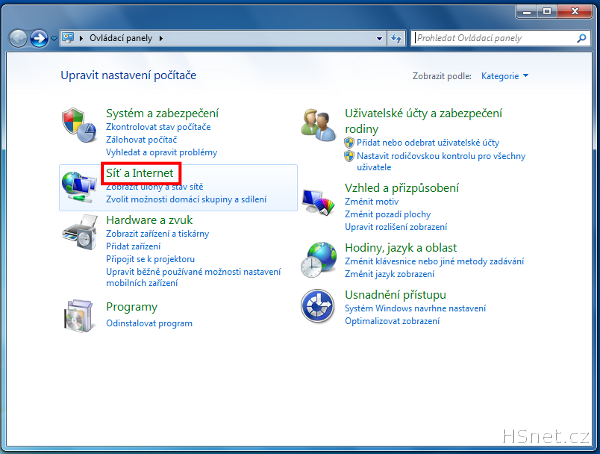Open Připojit se k projektoru

click(150, 259)
